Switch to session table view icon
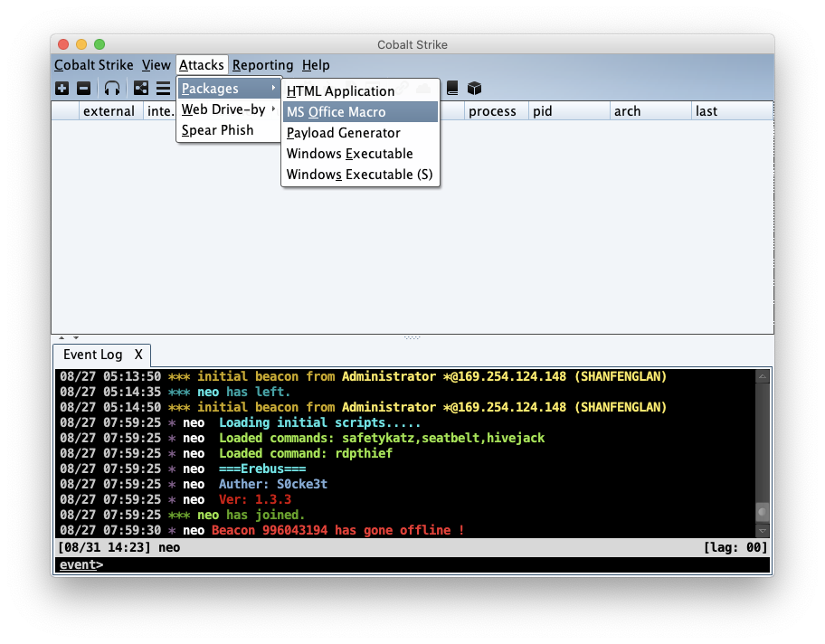 pos(163,89)
